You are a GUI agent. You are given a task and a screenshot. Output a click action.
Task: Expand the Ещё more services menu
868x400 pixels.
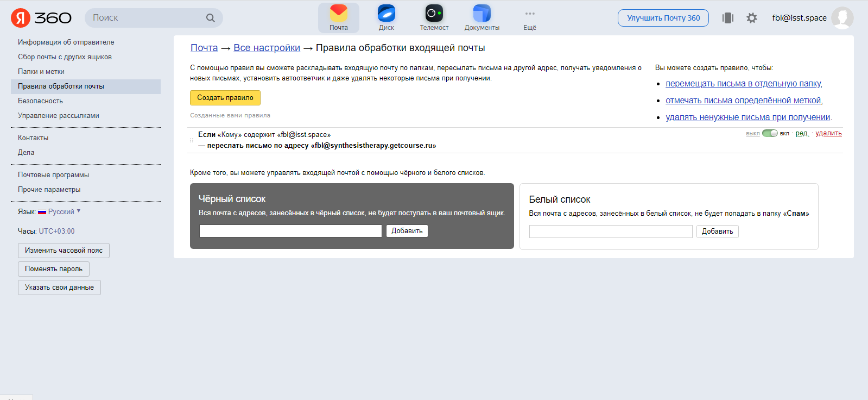pyautogui.click(x=529, y=17)
